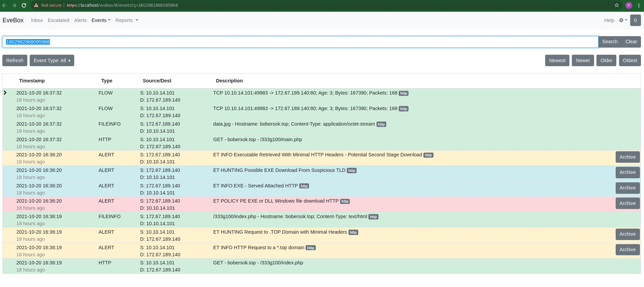Focus the event search input field
Screen dimensions: 644x287
[300, 42]
